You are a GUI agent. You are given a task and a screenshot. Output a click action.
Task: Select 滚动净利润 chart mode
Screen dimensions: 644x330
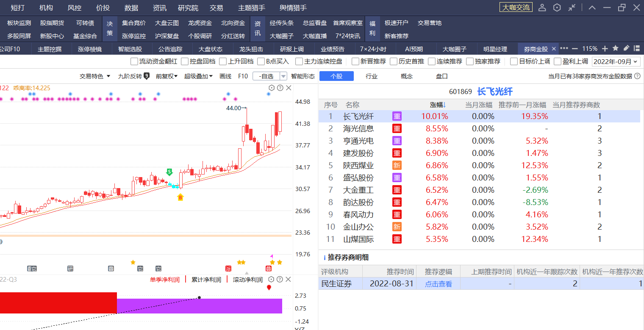248,280
